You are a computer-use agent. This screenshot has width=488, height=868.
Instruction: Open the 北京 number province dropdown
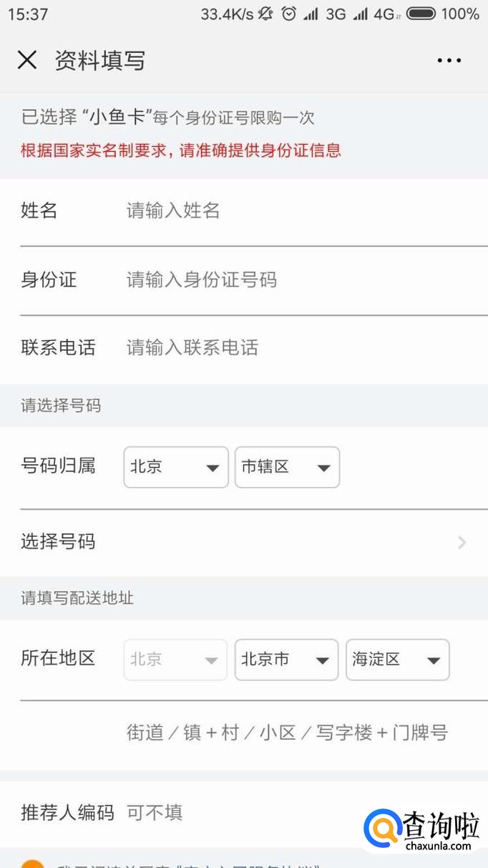pos(175,467)
